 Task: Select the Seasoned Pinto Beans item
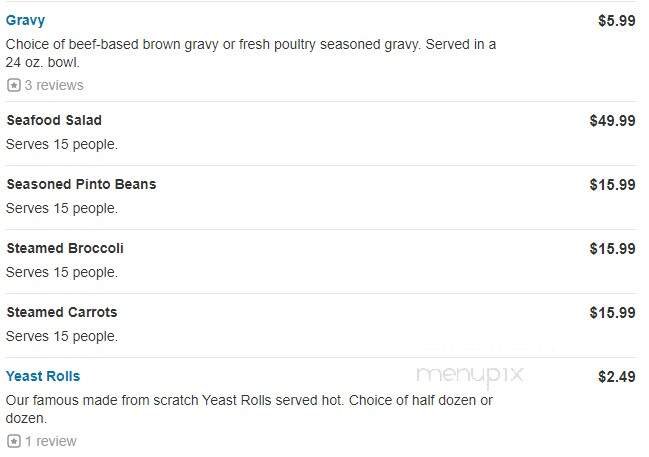pyautogui.click(x=81, y=184)
